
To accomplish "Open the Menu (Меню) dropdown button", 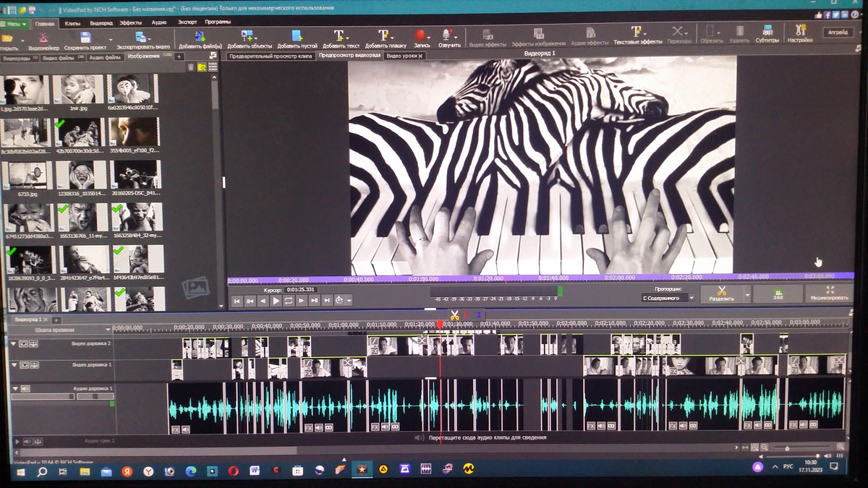I will pos(14,24).
